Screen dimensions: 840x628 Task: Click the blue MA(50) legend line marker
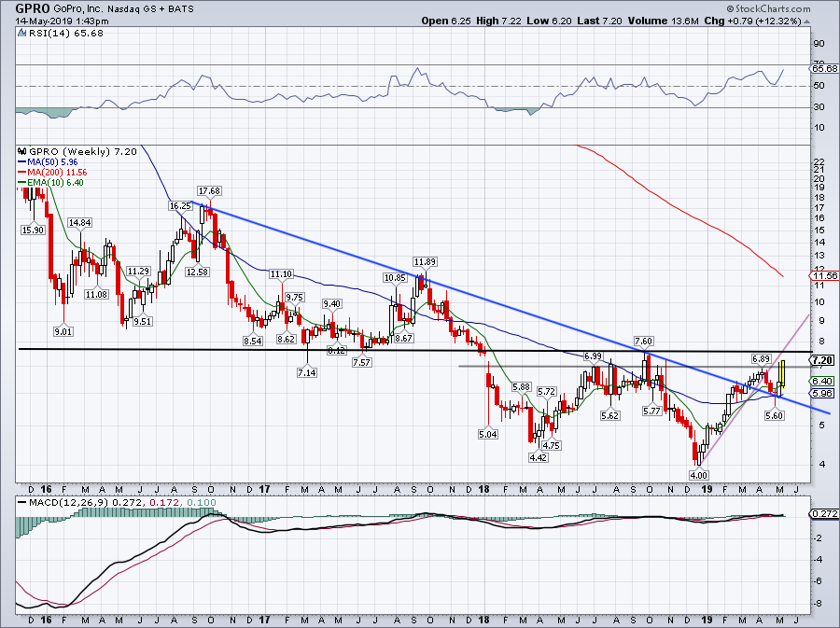21,162
